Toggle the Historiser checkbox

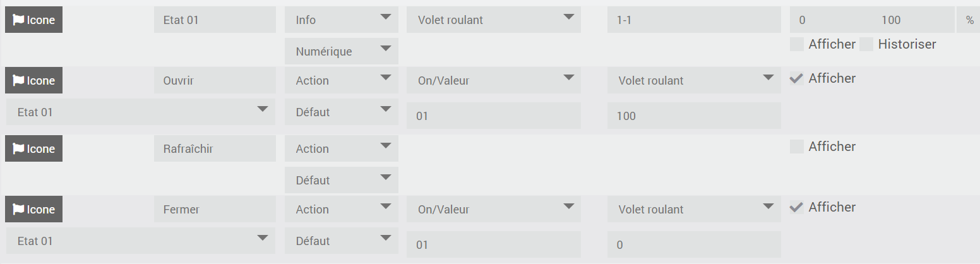[x=866, y=44]
